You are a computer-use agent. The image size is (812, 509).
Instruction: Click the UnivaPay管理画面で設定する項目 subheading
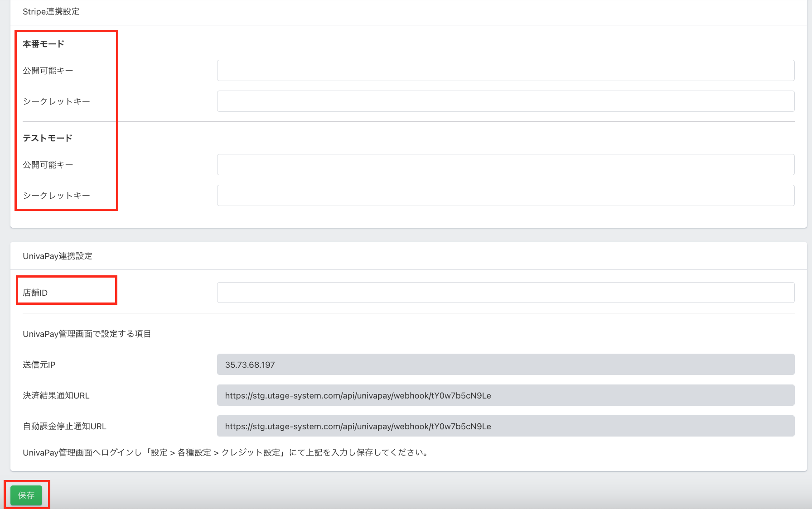click(x=87, y=334)
